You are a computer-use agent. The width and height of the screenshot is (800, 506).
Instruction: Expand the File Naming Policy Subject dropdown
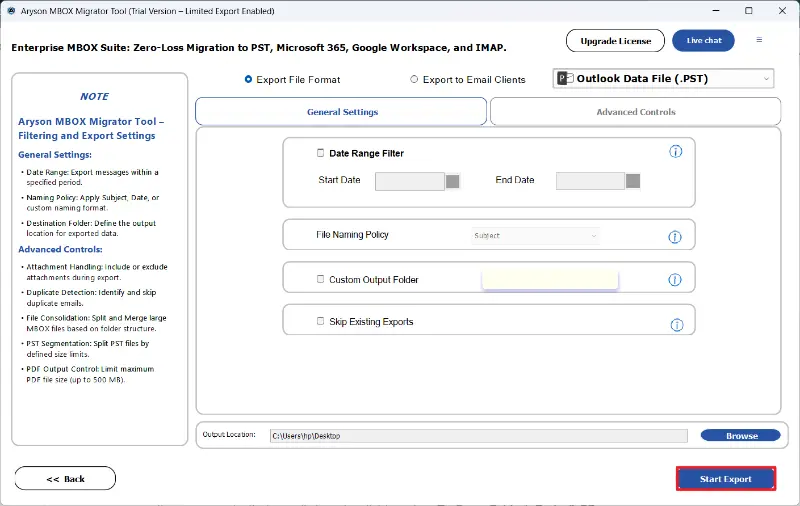[535, 236]
